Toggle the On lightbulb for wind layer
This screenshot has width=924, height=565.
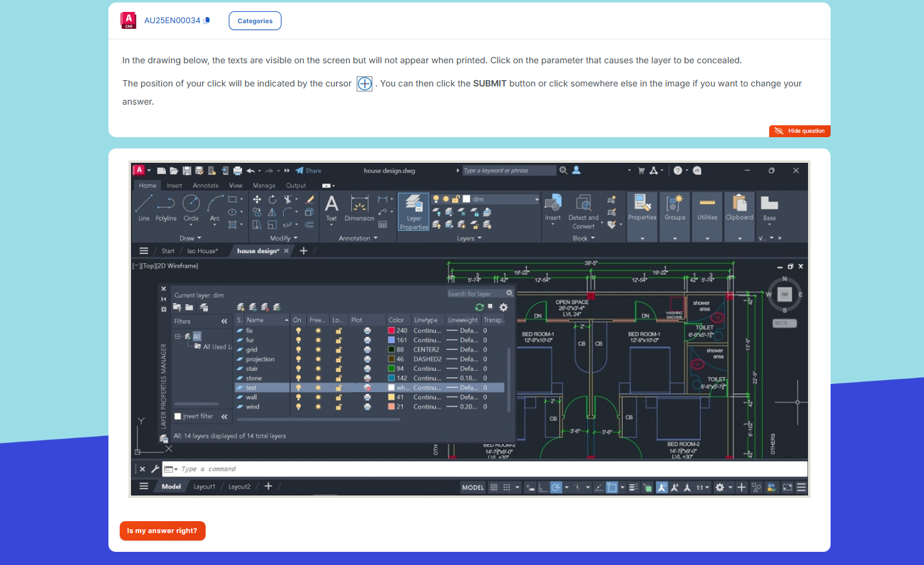point(298,407)
